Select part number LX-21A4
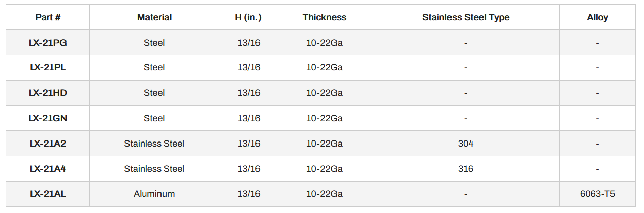 48,169
